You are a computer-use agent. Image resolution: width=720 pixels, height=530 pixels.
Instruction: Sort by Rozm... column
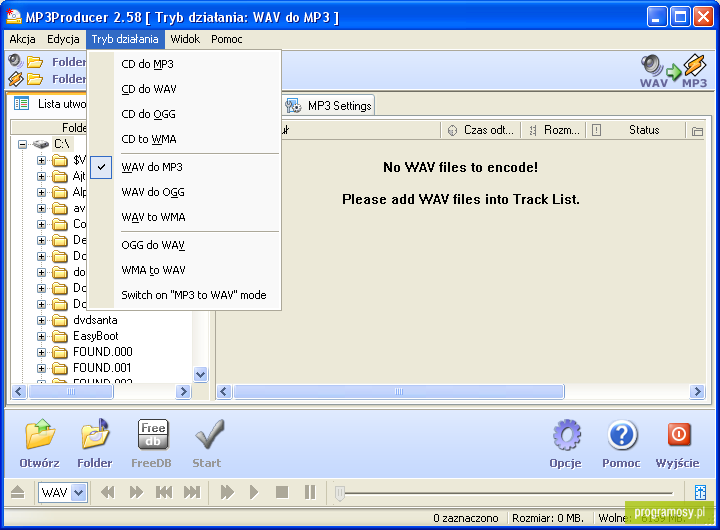click(x=553, y=130)
